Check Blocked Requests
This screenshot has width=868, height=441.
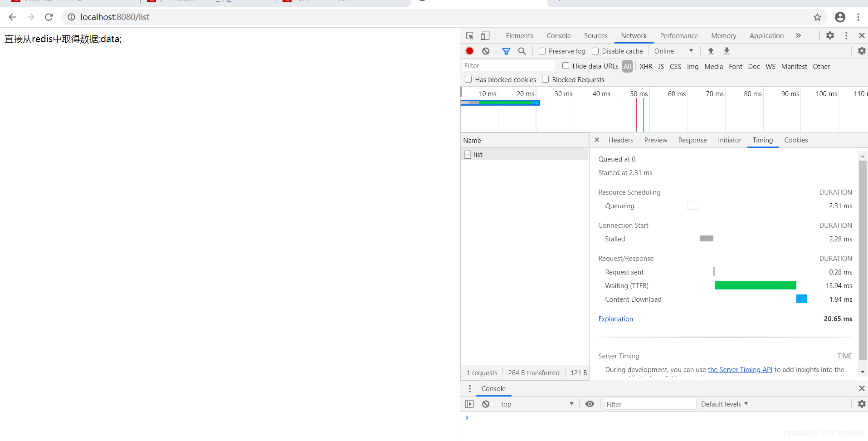pos(546,79)
